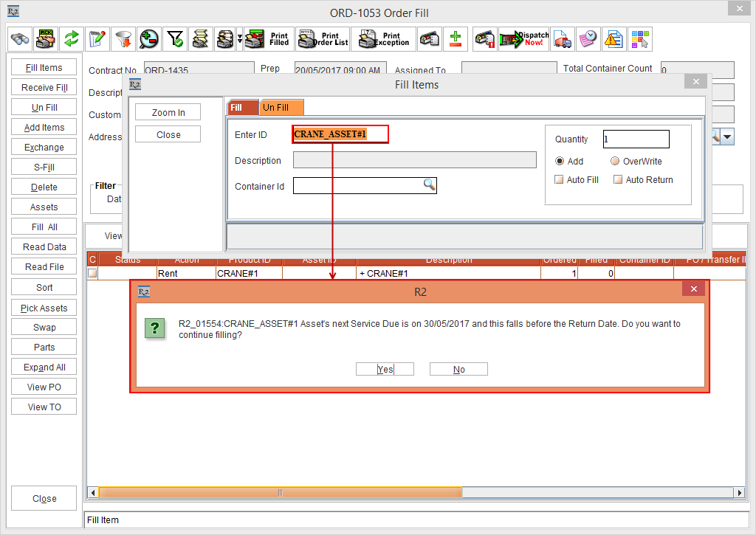Click the magnifier icon in the Container Id field
This screenshot has height=535, width=756.
[x=429, y=185]
